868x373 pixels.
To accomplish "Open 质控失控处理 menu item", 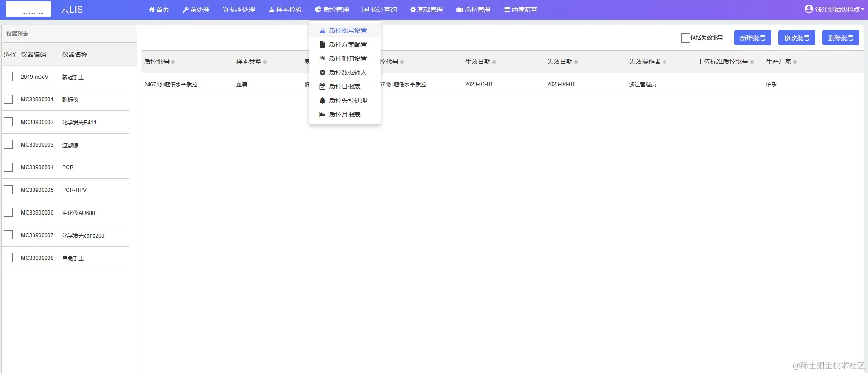I will (345, 100).
